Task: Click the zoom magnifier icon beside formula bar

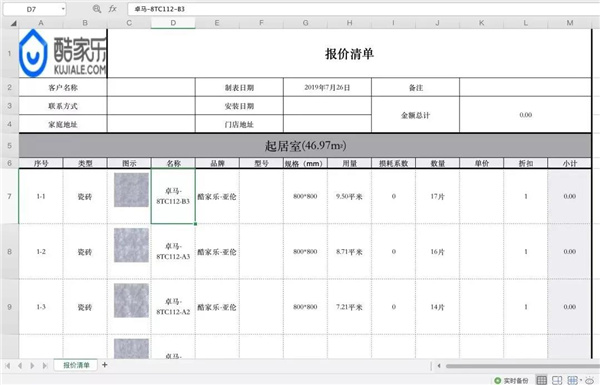Action: click(97, 9)
